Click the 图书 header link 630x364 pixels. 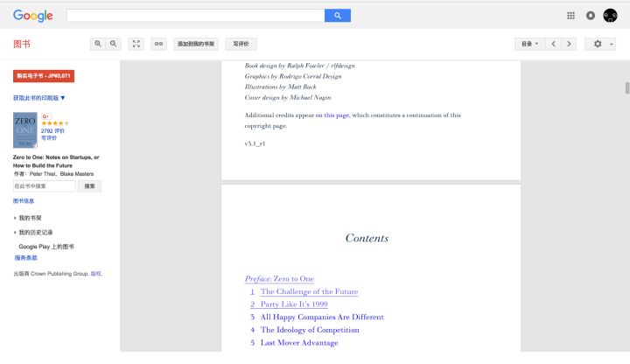coord(22,44)
